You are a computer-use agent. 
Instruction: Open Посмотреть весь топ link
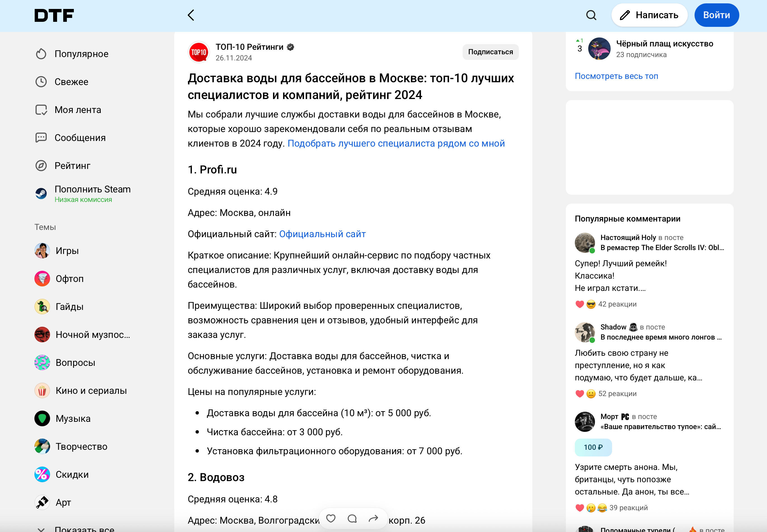[x=616, y=76]
